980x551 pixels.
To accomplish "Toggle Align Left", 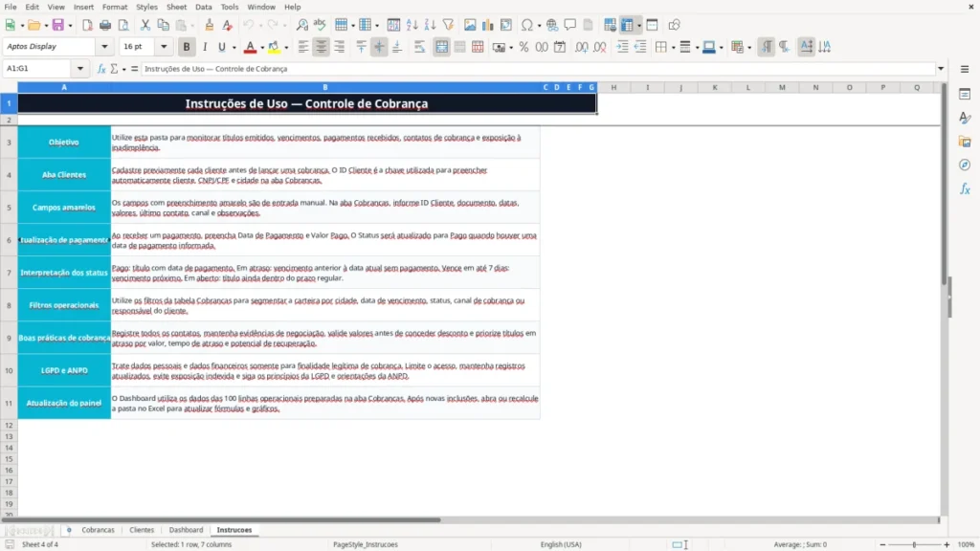I will click(303, 47).
